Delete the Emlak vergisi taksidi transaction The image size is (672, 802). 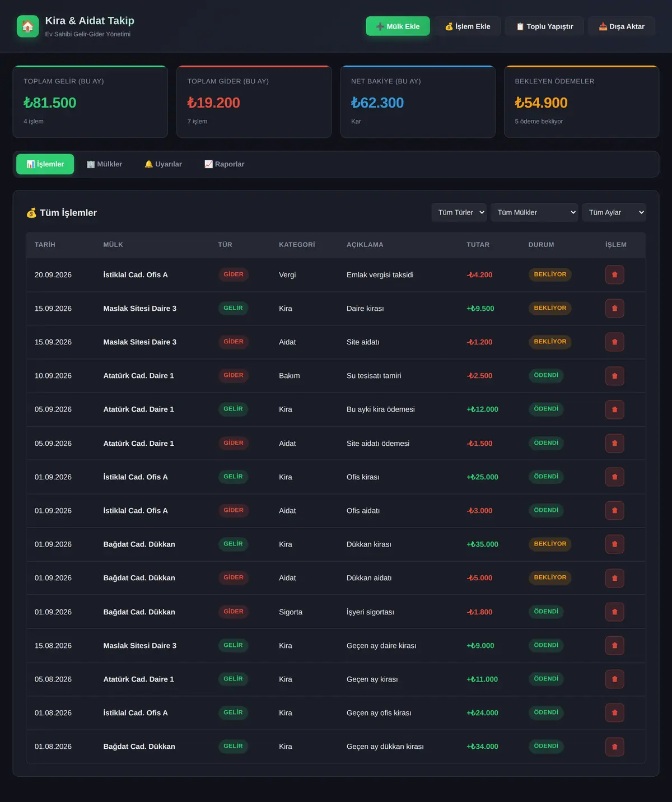point(614,274)
